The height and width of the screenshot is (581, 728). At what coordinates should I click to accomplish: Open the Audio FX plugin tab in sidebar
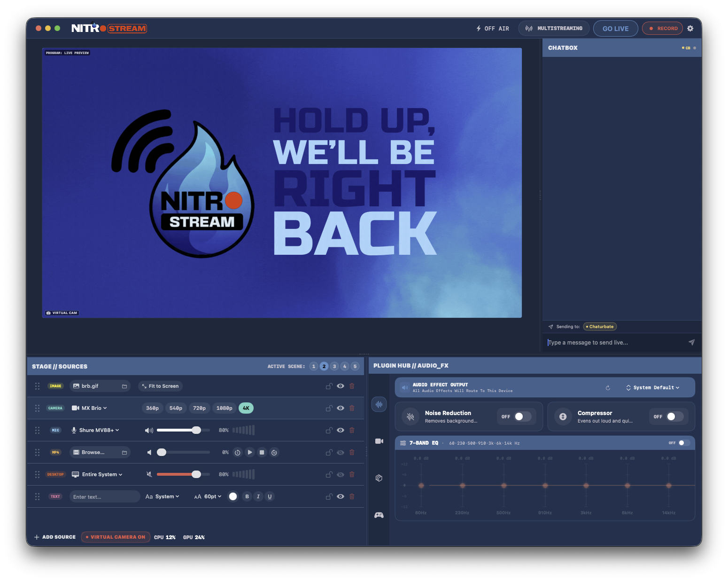point(379,404)
